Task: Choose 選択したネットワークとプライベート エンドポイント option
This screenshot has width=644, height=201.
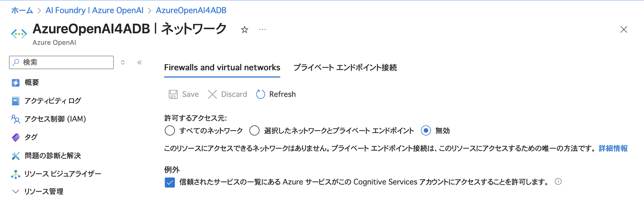Action: (x=254, y=131)
